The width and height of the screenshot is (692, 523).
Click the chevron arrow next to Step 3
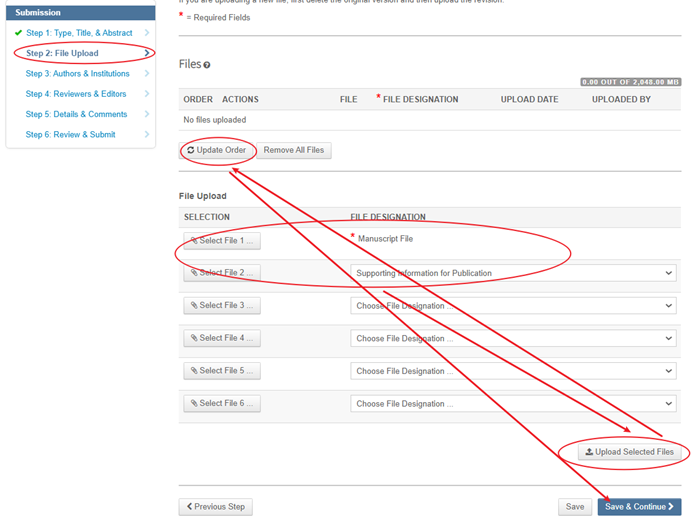coord(147,73)
